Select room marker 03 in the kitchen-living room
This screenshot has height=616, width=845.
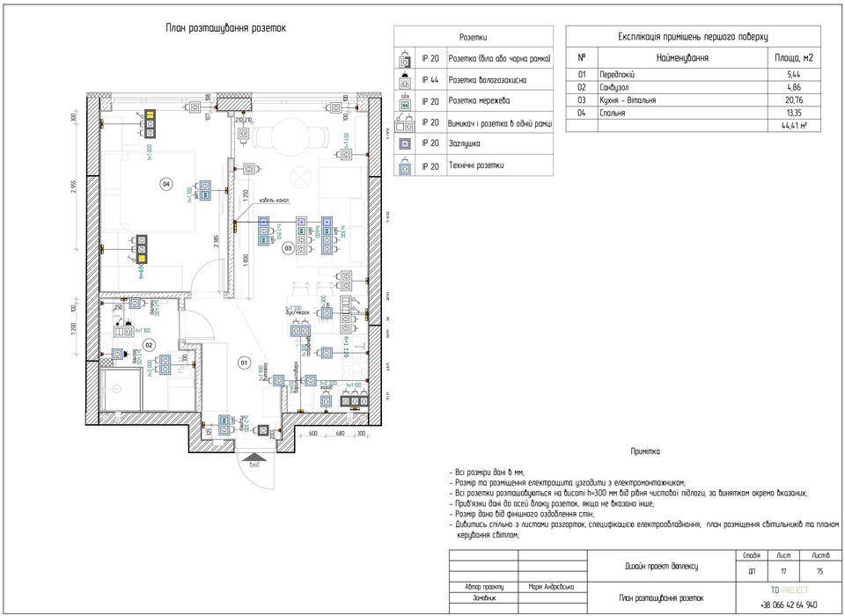coord(289,248)
